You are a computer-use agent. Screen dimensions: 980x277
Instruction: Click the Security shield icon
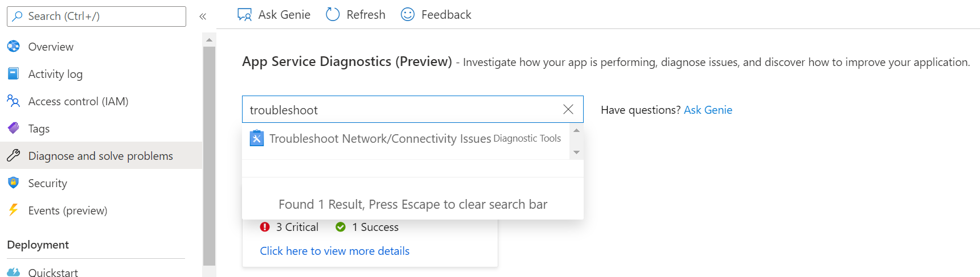coord(14,183)
